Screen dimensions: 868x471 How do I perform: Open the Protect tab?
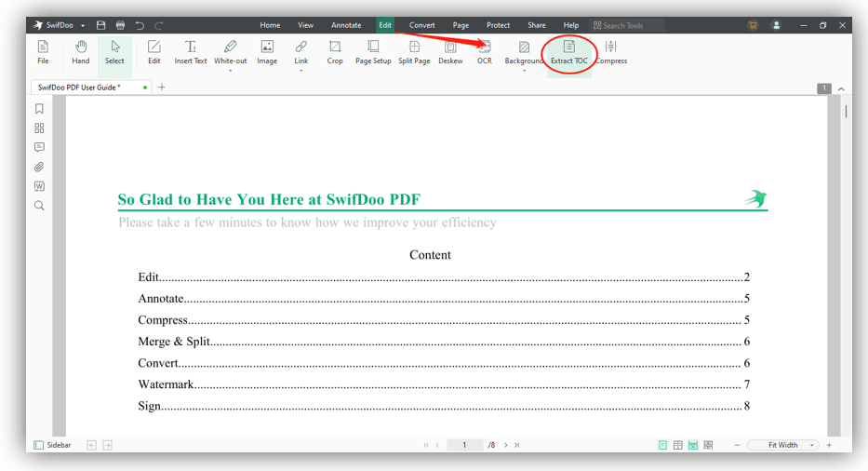pos(499,25)
